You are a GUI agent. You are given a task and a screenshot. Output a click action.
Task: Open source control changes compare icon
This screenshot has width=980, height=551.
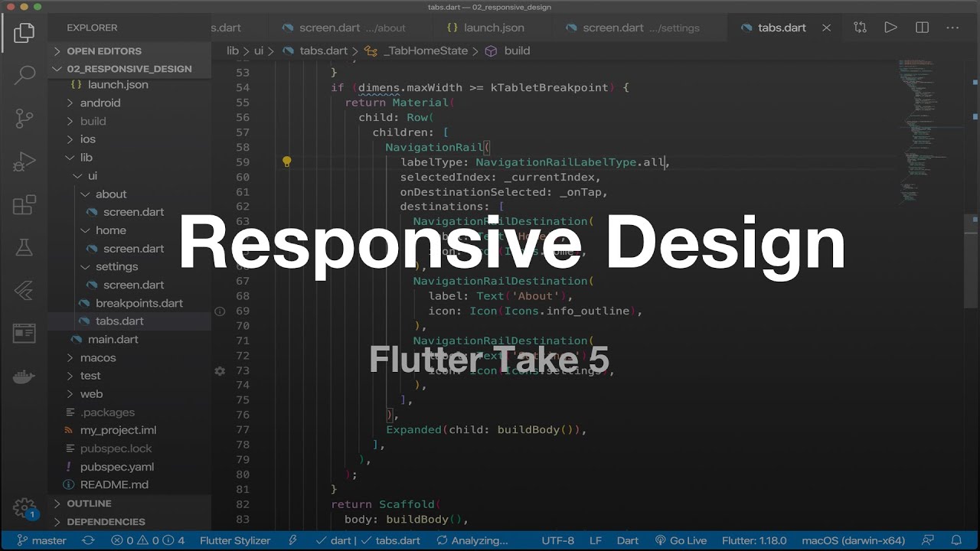(x=860, y=28)
